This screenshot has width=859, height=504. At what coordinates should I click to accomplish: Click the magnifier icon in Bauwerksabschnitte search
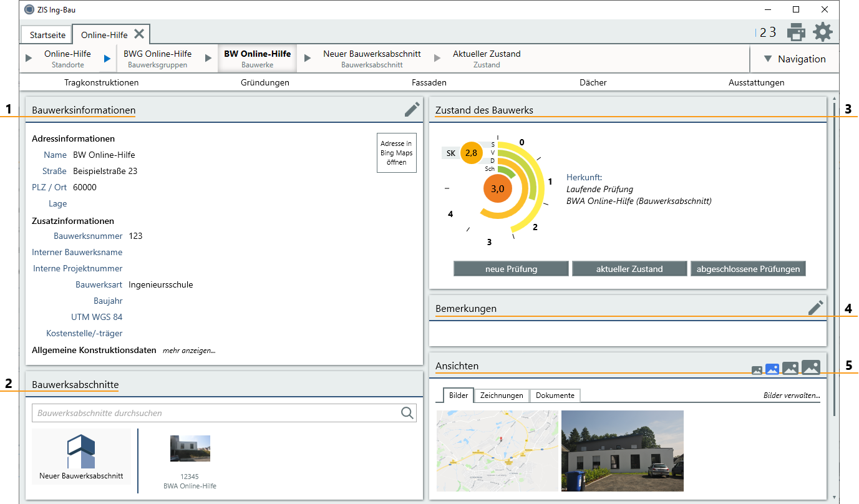407,412
